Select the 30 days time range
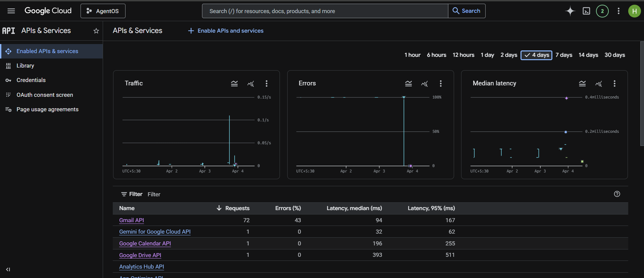Image resolution: width=644 pixels, height=278 pixels. click(615, 55)
